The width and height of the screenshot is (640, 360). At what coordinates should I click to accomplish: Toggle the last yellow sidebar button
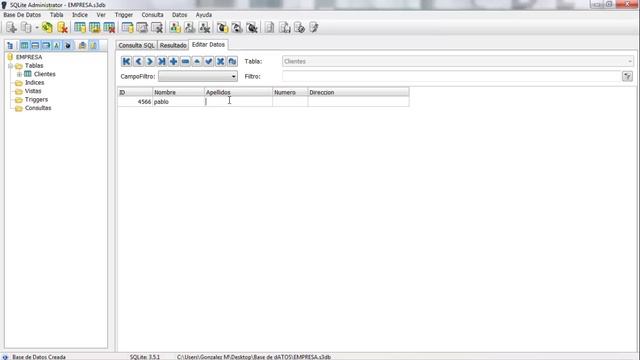pyautogui.click(x=93, y=45)
